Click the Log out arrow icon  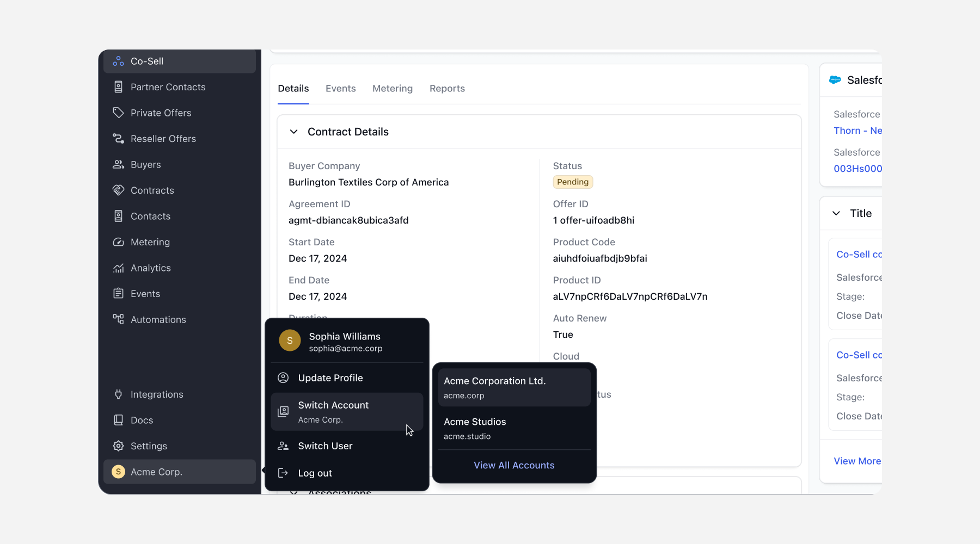tap(283, 473)
